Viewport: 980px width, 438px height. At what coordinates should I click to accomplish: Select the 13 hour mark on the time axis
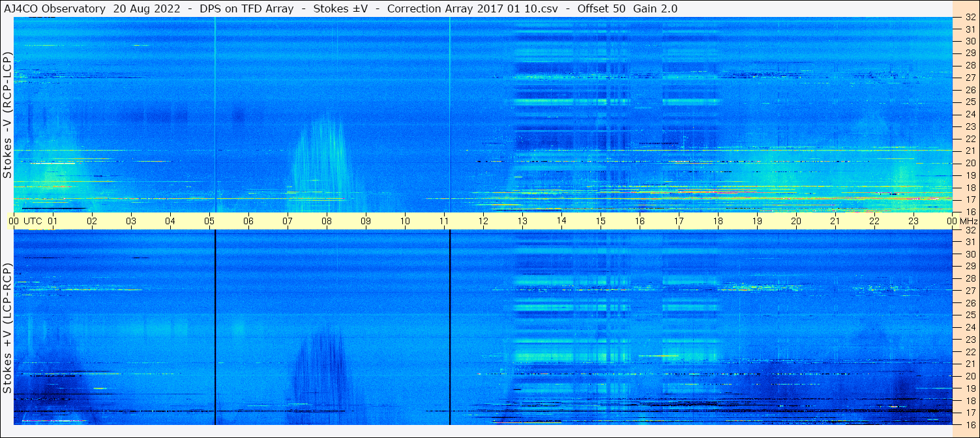coord(522,221)
